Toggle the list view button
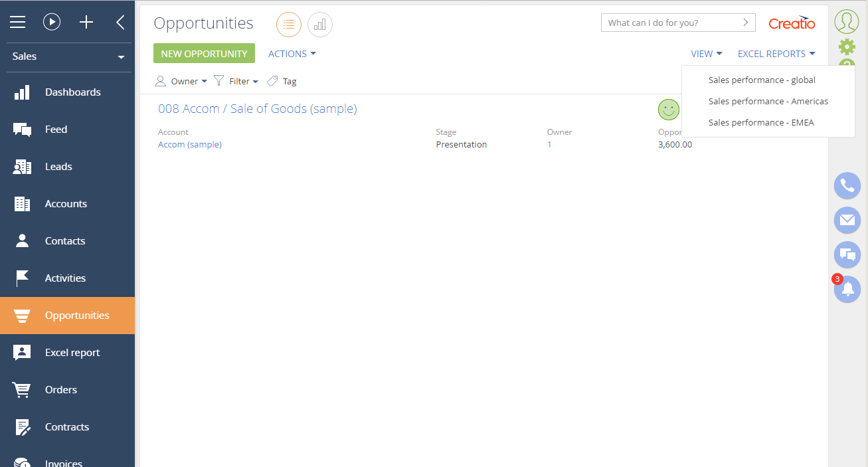 288,24
